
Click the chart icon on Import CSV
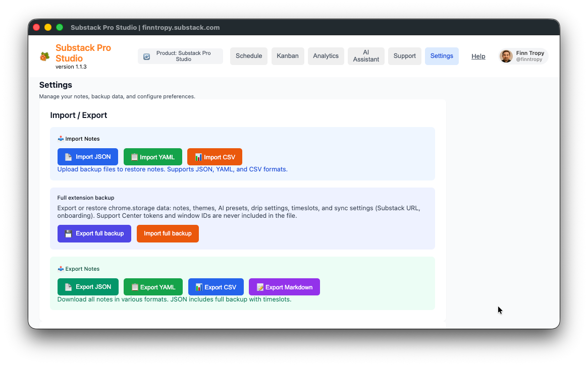tap(198, 157)
